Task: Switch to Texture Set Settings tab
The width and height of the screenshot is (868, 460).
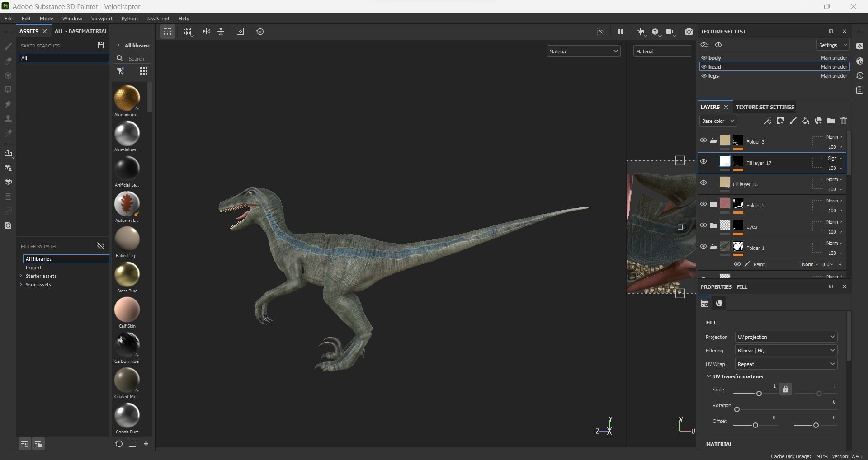Action: (x=765, y=107)
